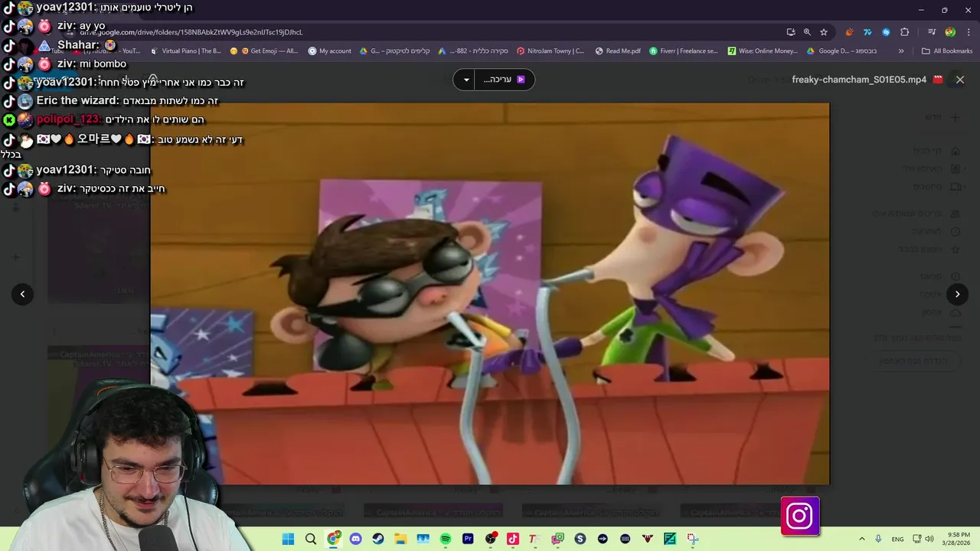Open the All Bookmarks folder
This screenshot has height=551, width=980.
click(947, 51)
